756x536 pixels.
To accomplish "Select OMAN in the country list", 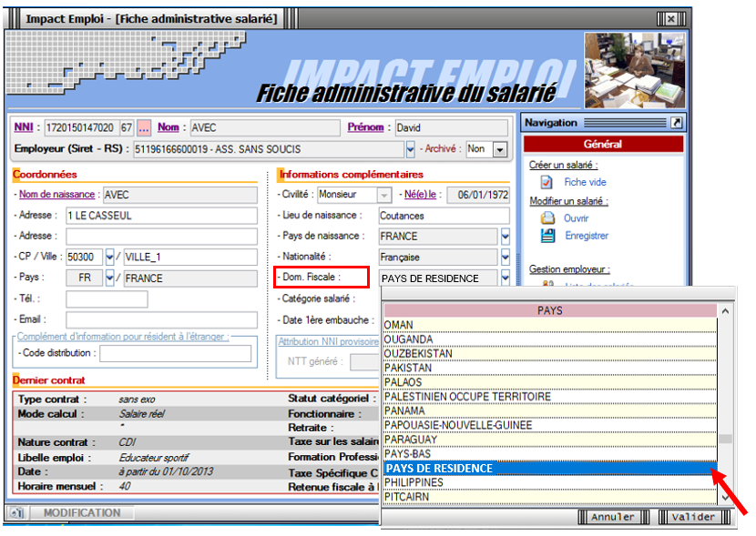I will click(x=549, y=325).
